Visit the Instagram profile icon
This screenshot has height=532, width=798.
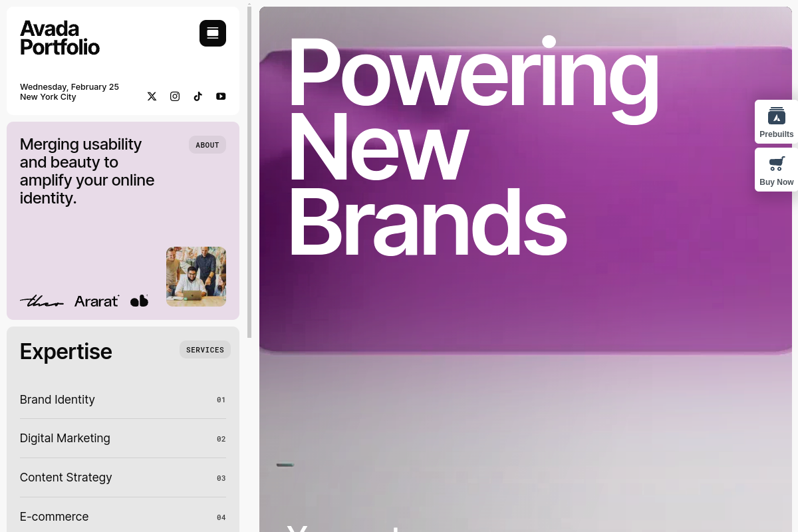point(175,96)
